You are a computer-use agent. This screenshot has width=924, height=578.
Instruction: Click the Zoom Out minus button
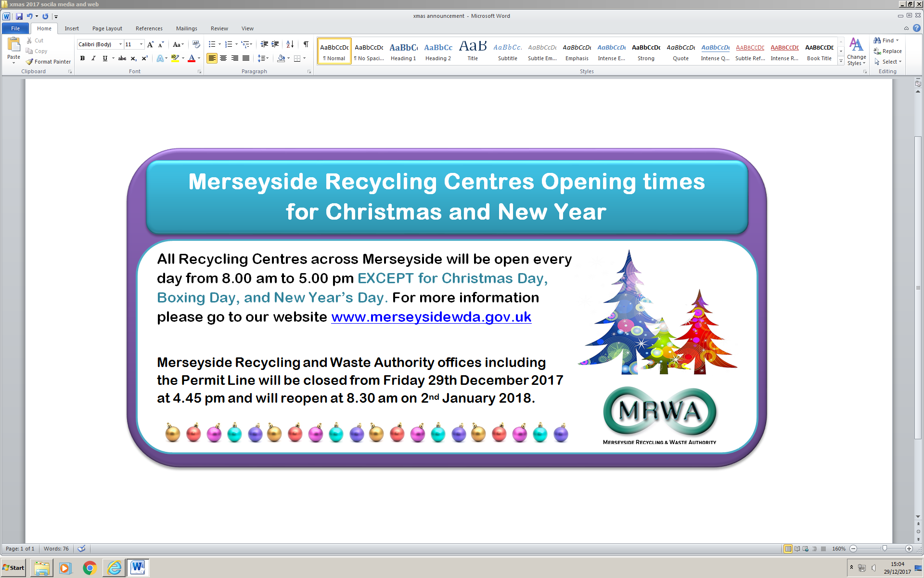(853, 549)
